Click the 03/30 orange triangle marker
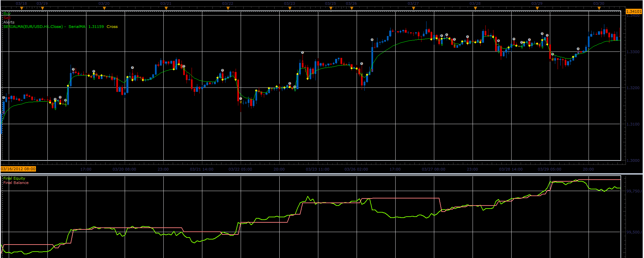The height and width of the screenshot is (258, 644). [x=599, y=8]
